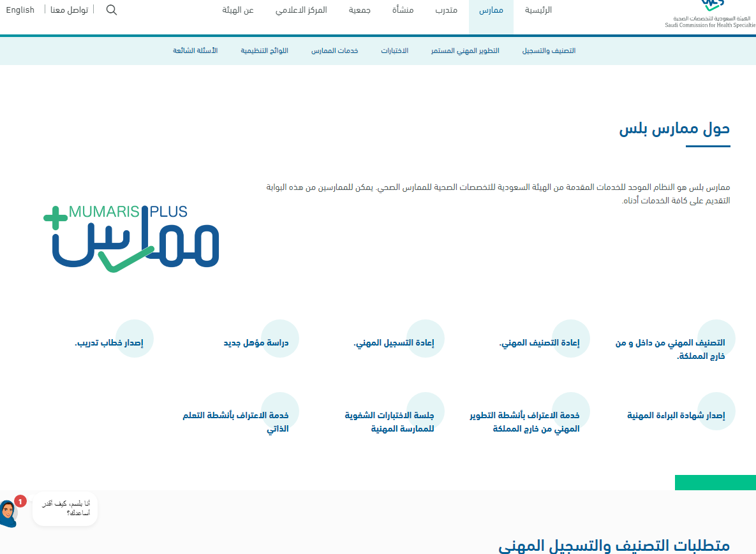Open التصنيف المهني من داخل و من خارج المملكة
Screen dimensions: 756x554
670,349
